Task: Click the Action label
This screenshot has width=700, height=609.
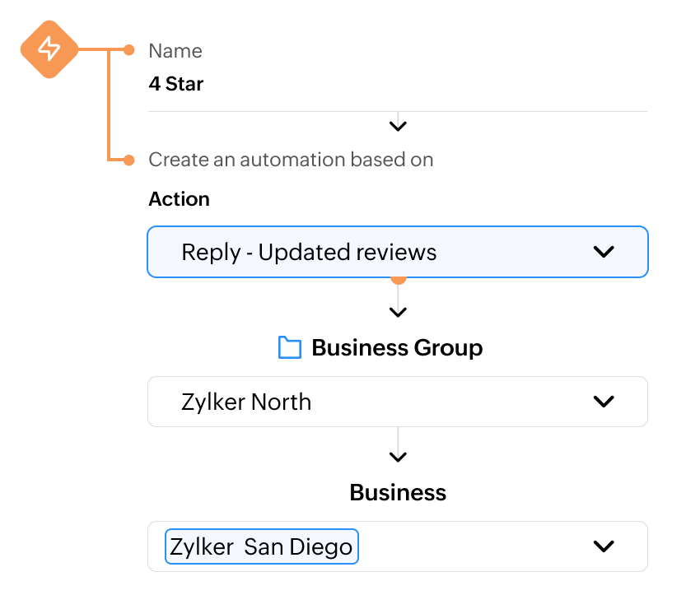Action: click(179, 199)
